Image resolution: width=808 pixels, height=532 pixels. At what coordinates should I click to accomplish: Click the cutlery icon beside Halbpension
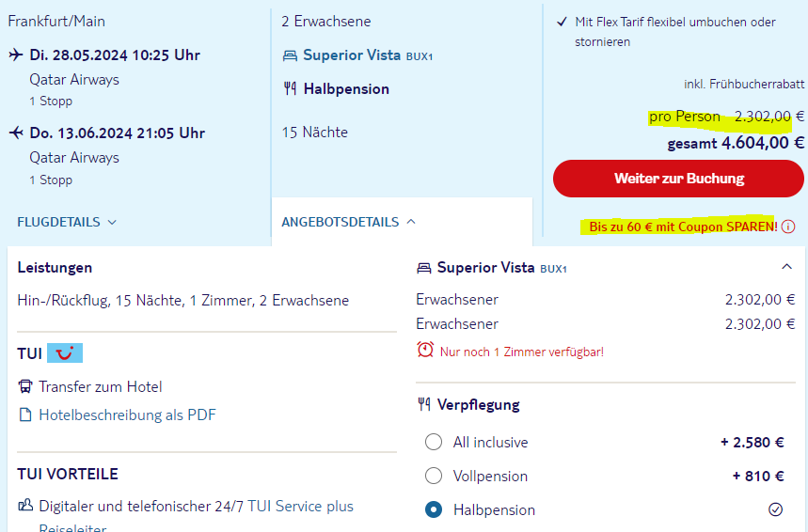(290, 88)
